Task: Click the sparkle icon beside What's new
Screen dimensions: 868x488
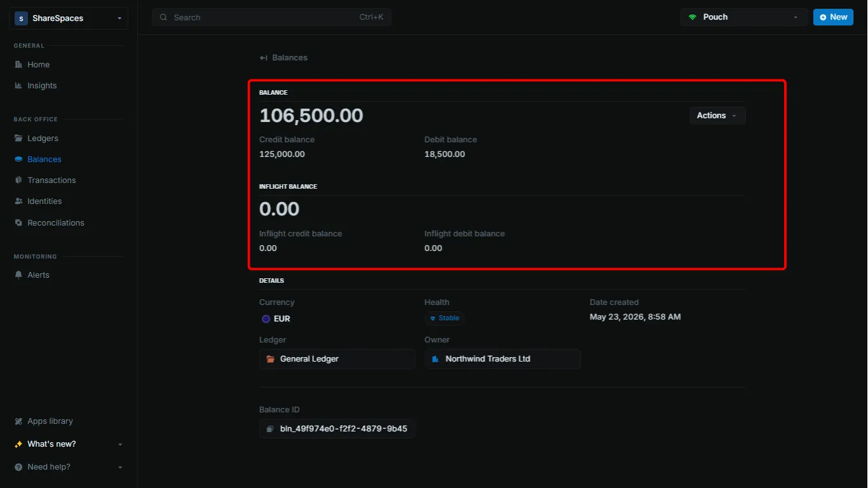Action: coord(18,444)
